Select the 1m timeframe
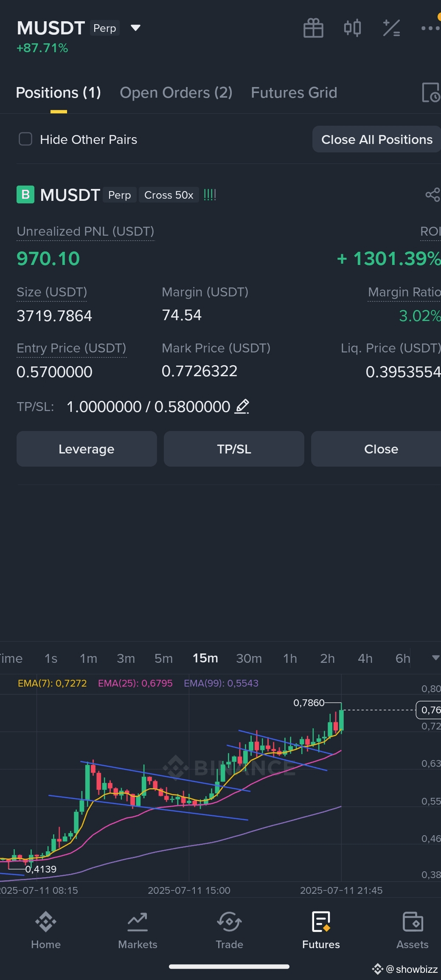Screen dimensions: 441x980 (88, 658)
